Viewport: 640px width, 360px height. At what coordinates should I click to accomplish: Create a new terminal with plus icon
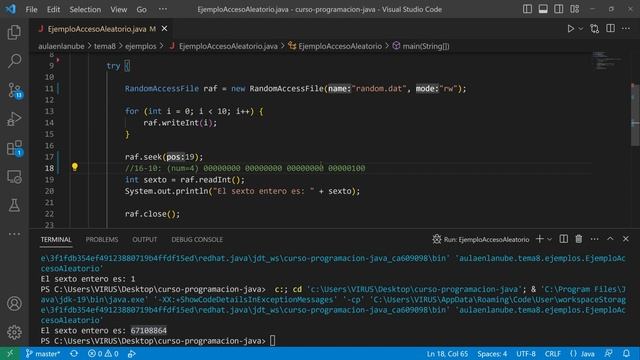point(540,239)
